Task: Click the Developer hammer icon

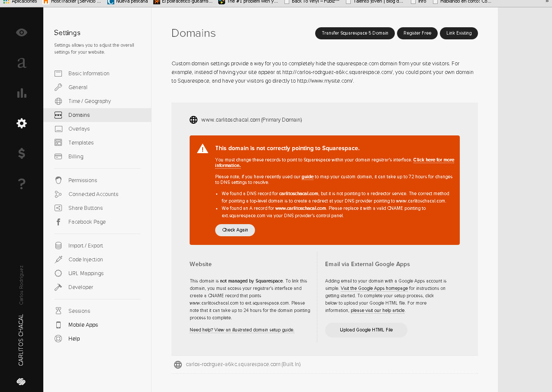Action: click(58, 287)
